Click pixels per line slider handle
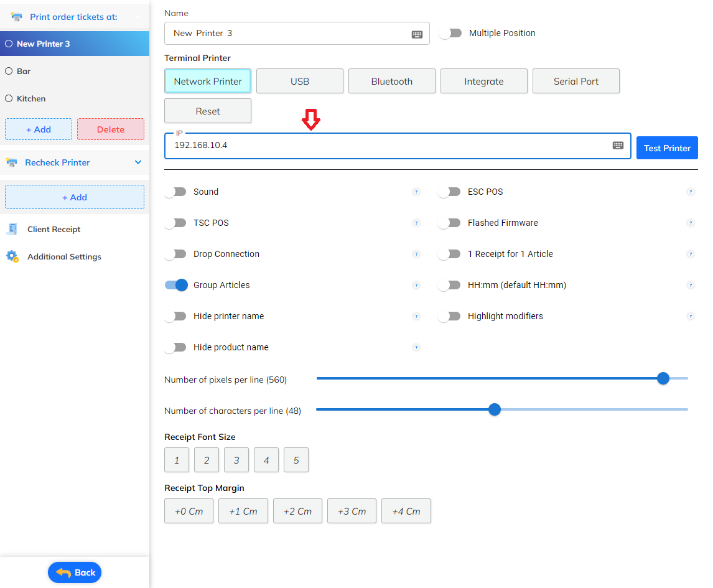Screen dimensions: 713x588 (663, 378)
